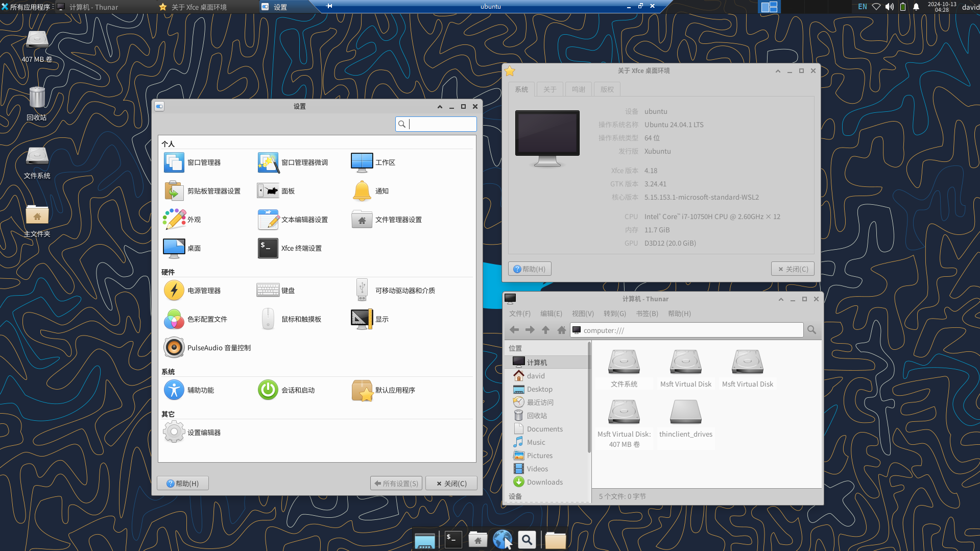This screenshot has height=551, width=980.
Task: Go to parent folder in Thunar
Action: point(545,330)
